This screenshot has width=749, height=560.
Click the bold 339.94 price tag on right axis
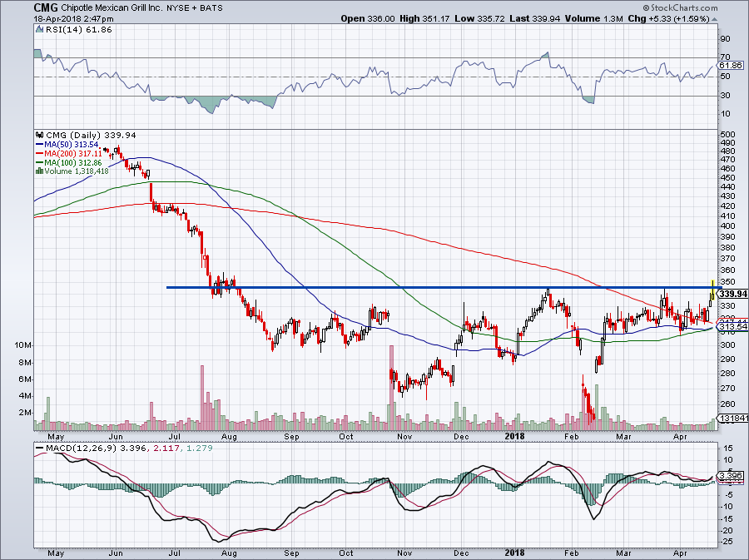734,294
